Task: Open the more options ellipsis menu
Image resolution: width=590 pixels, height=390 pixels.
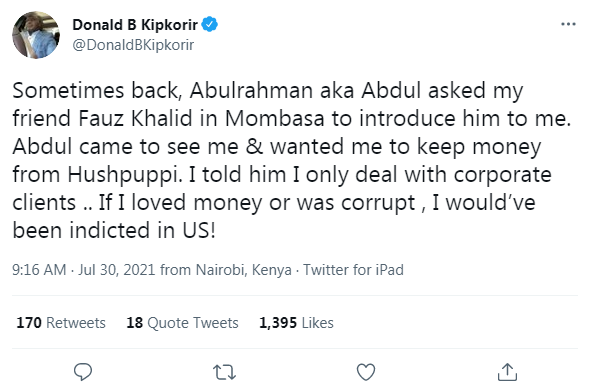Action: click(568, 24)
